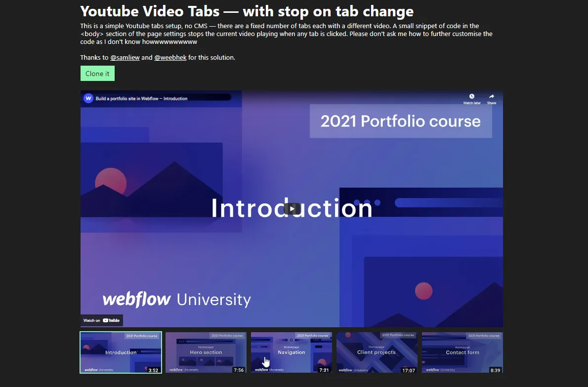Screen dimensions: 588x387
Task: Play the Introduction video
Action: point(292,209)
